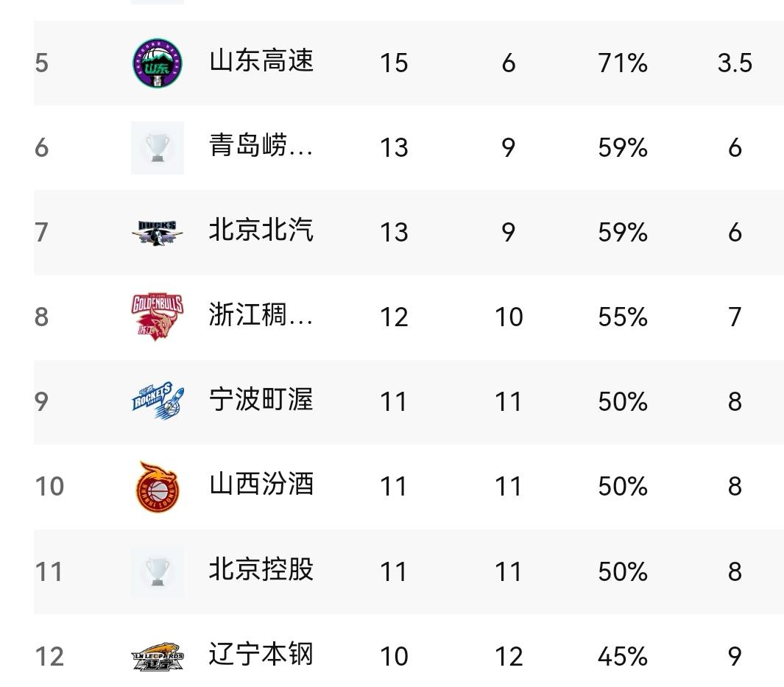The height and width of the screenshot is (687, 784).
Task: Open the 山东高速 team name link
Action: pyautogui.click(x=261, y=62)
